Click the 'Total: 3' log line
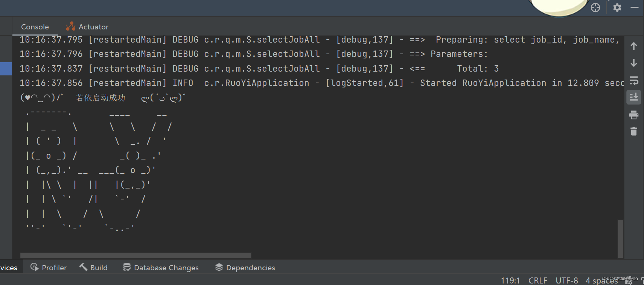 [259, 69]
